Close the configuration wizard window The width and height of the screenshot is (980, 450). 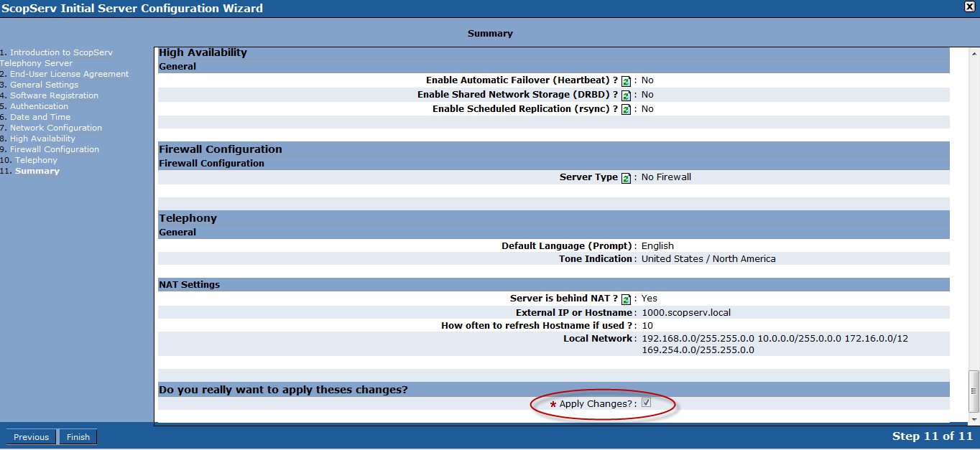(x=969, y=6)
